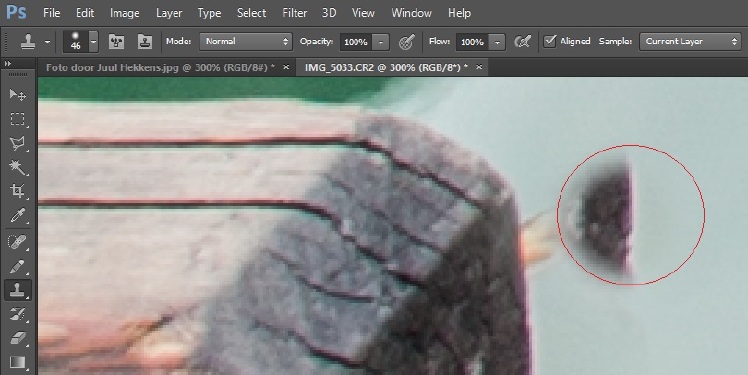
Task: Open the Opacity slider arrow
Action: pyautogui.click(x=381, y=42)
